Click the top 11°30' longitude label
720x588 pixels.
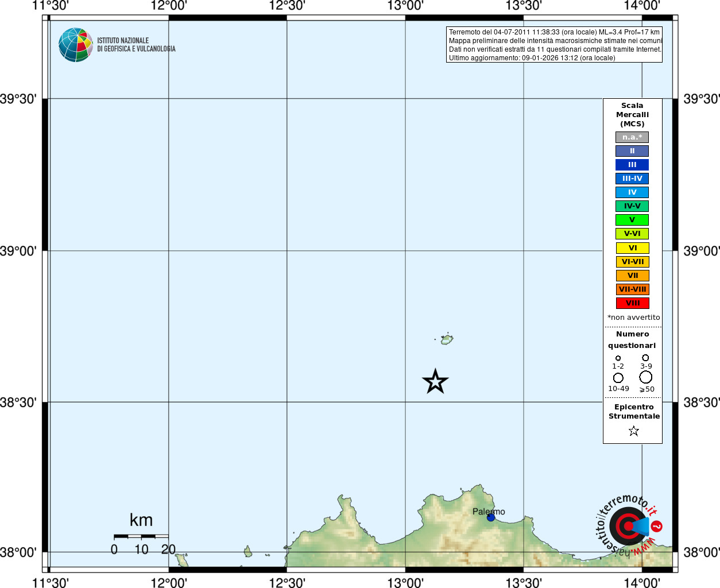51,6
